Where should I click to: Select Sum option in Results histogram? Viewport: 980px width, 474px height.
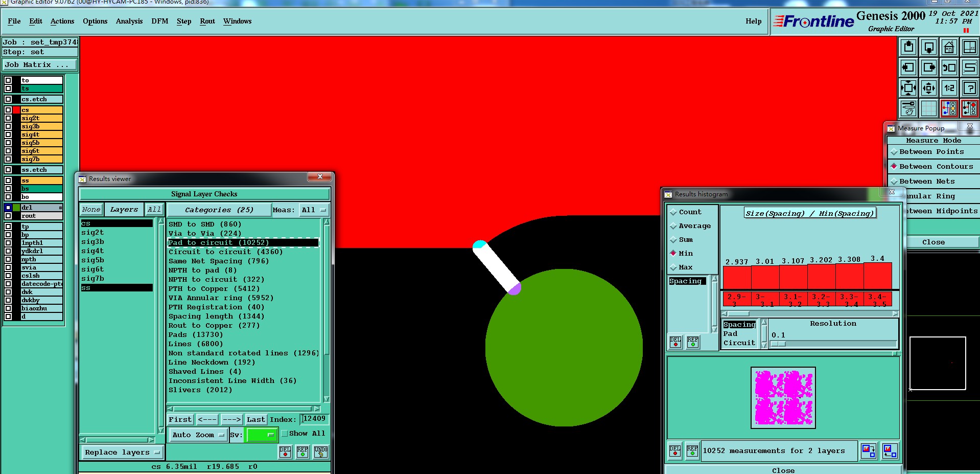(682, 240)
